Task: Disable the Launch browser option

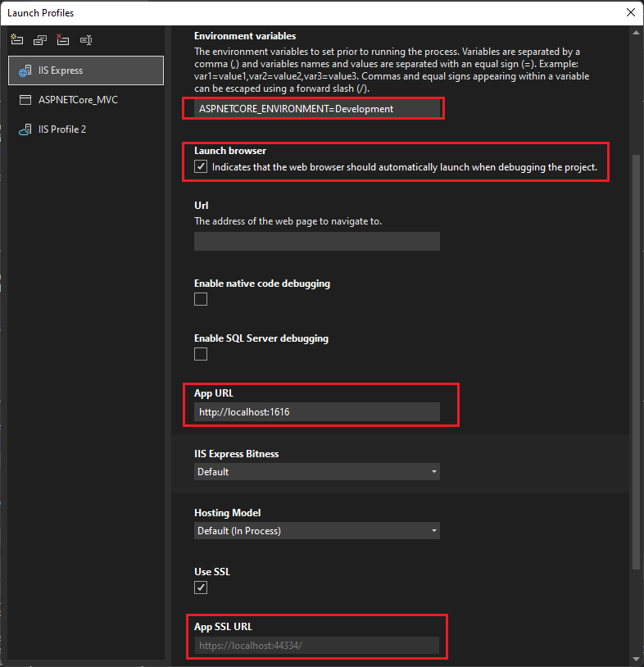Action: [x=201, y=167]
